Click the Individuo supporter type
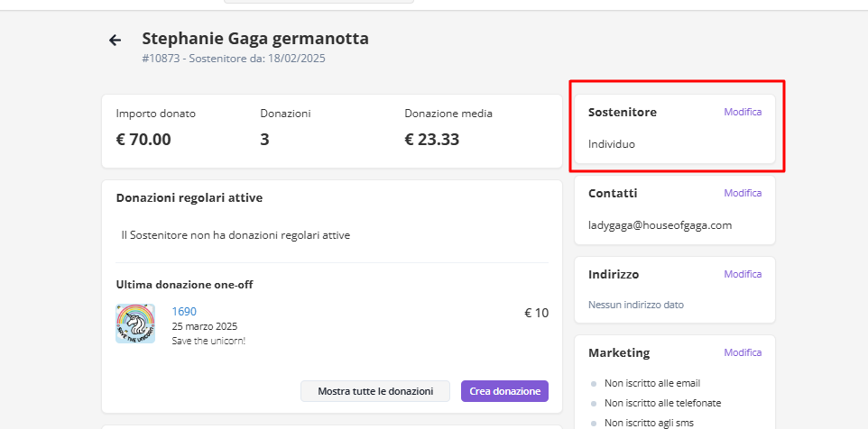Image resolution: width=868 pixels, height=429 pixels. point(612,143)
